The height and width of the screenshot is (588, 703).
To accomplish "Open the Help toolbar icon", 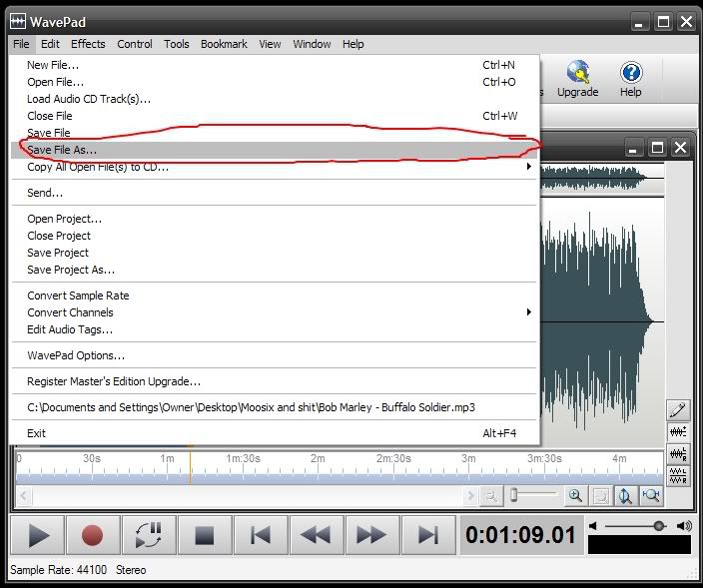I will click(631, 79).
